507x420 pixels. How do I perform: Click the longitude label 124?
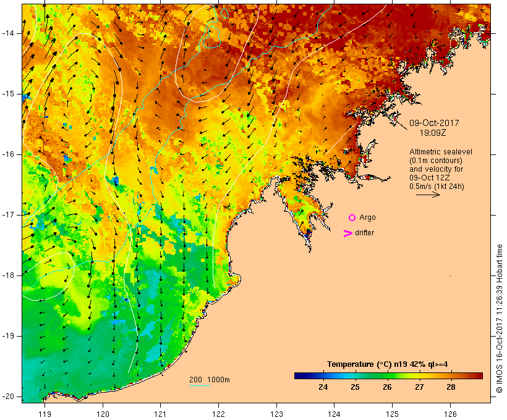334,414
